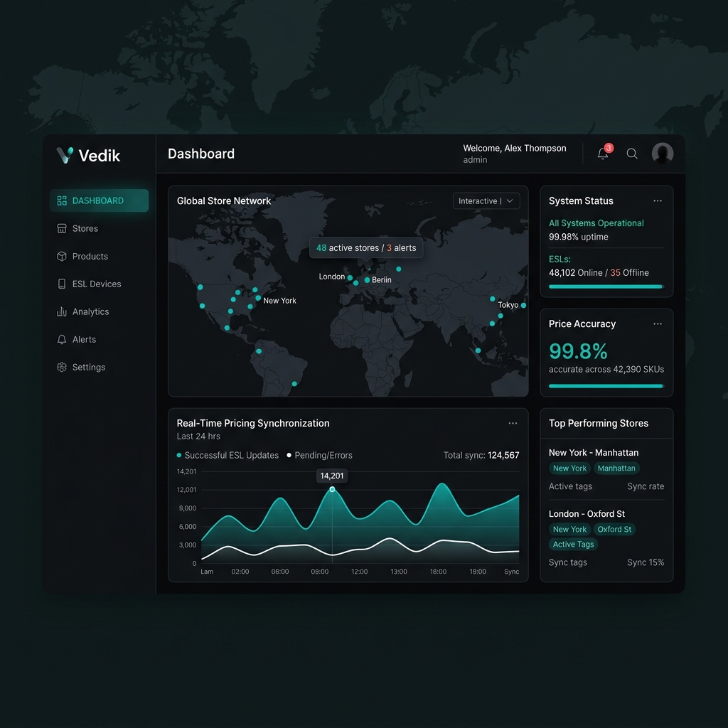Viewport: 728px width, 728px height.
Task: Open the Interactive dropdown on the map
Action: [486, 201]
